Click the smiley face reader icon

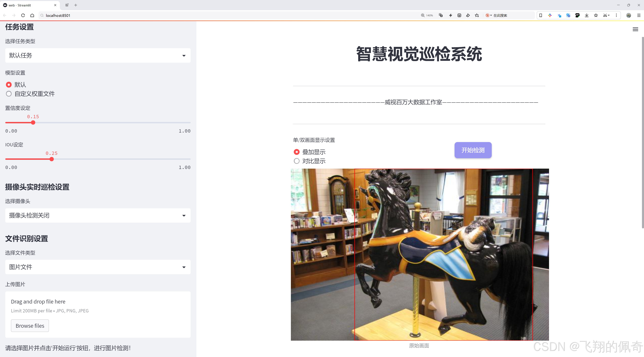pos(459,15)
